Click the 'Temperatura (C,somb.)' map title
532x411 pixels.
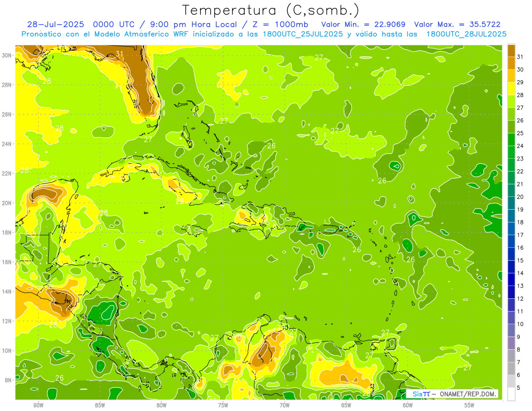coord(270,11)
